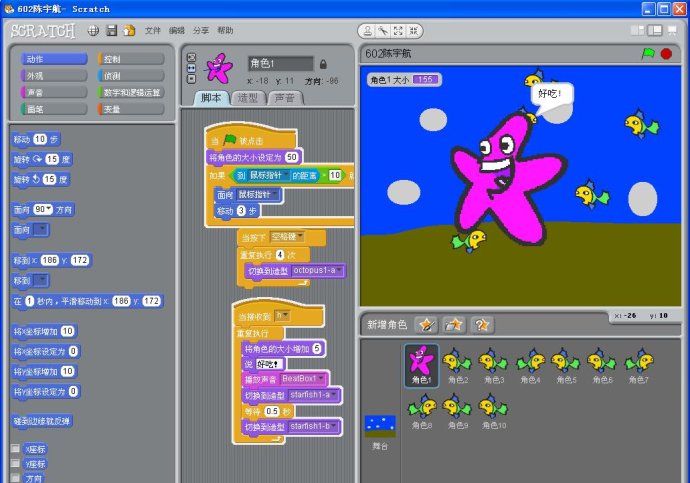Screen dimensions: 690x483
Task: Select the 控制 blocks category
Action: tap(131, 59)
